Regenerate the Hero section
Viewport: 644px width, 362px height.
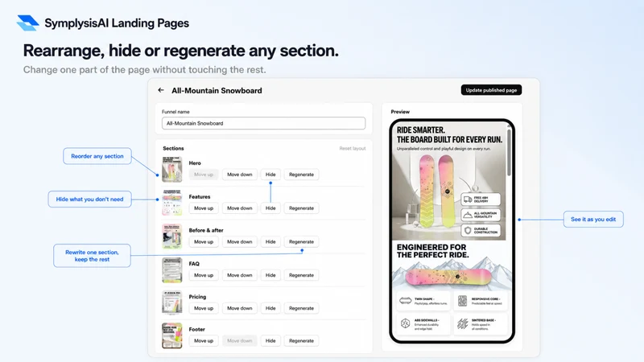point(301,175)
